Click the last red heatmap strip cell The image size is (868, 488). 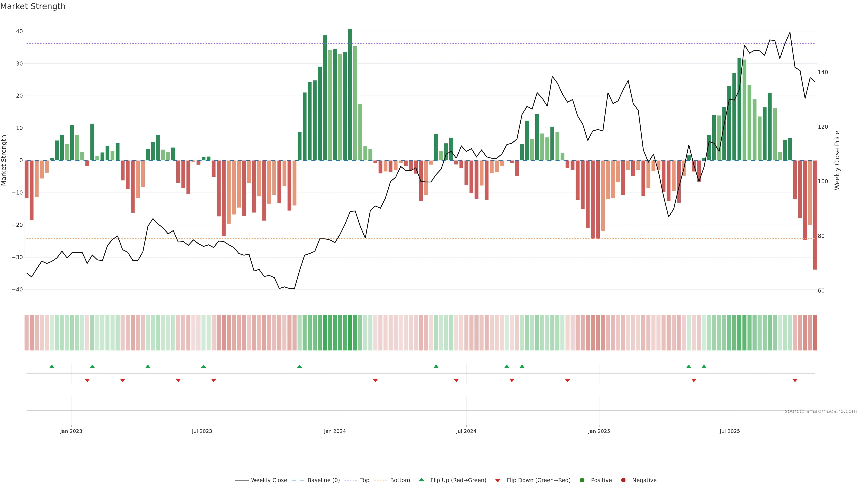tap(815, 332)
